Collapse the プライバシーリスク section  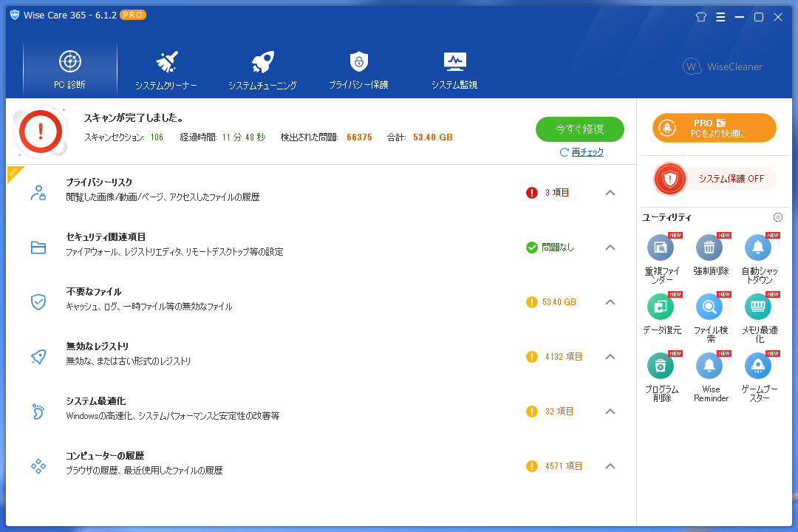pyautogui.click(x=610, y=193)
